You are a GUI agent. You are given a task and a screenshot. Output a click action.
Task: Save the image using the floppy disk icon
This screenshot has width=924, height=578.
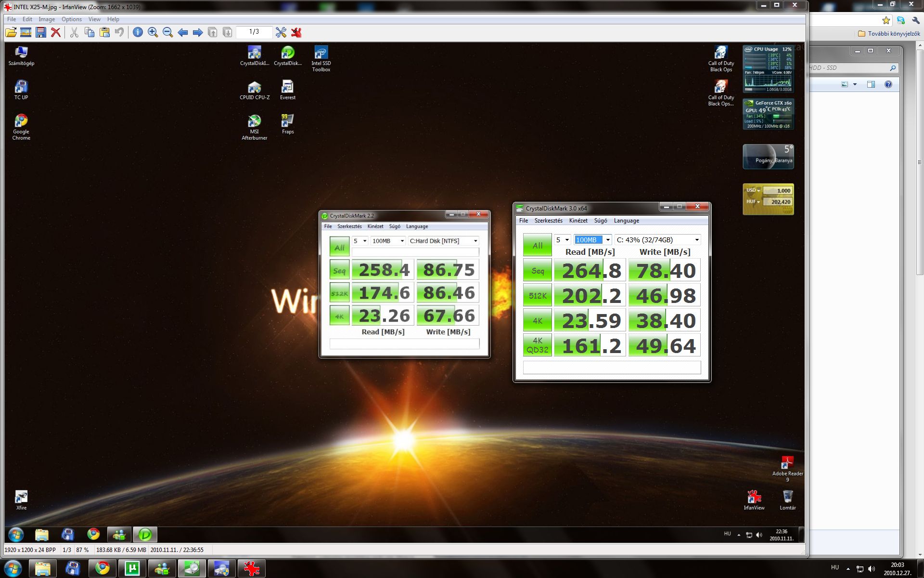tap(41, 32)
